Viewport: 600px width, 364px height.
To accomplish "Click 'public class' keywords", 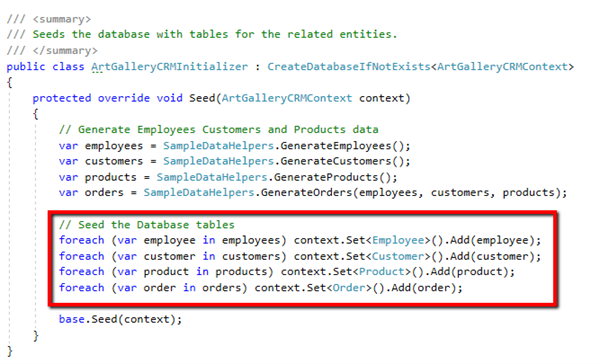I will tap(45, 67).
